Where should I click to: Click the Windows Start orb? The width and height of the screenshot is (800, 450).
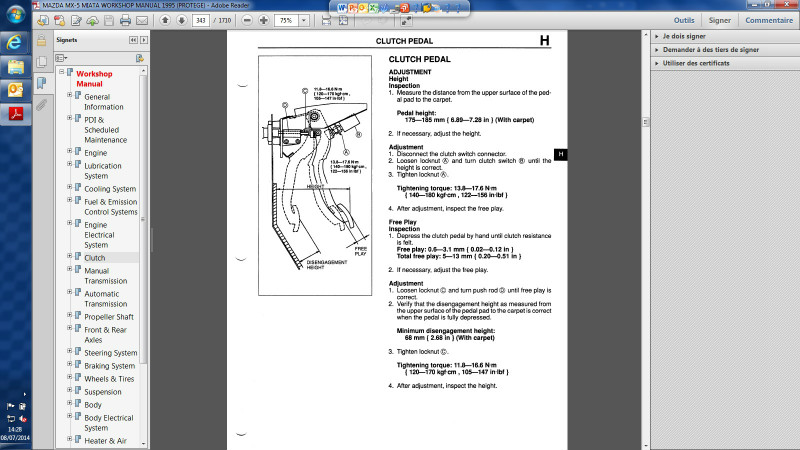tap(15, 14)
